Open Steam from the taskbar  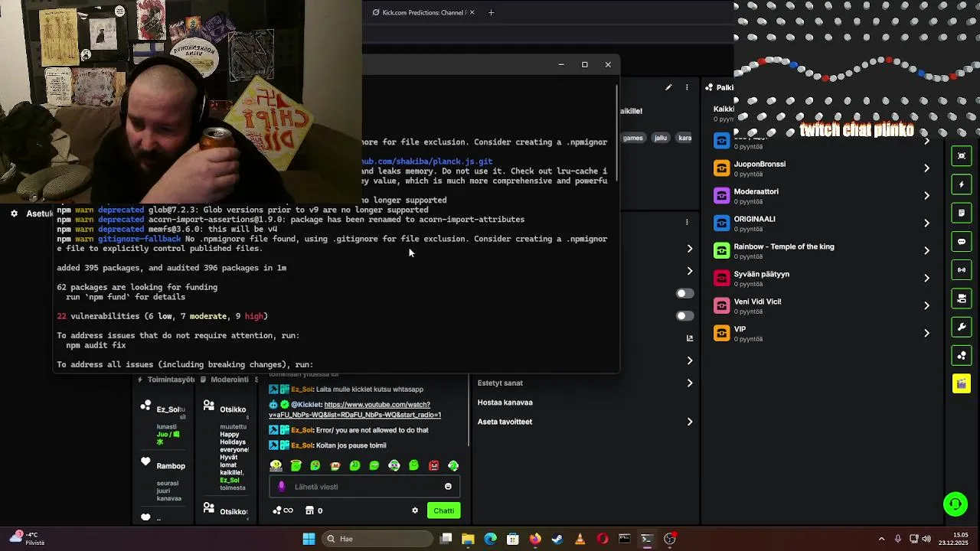pyautogui.click(x=557, y=539)
